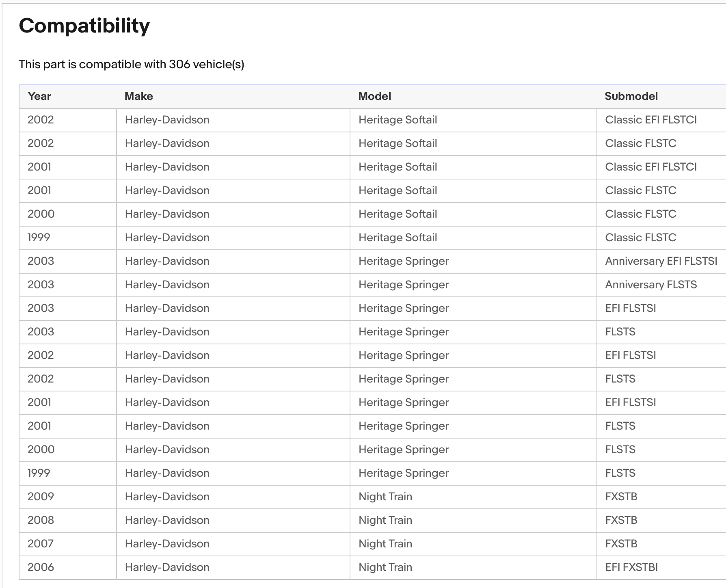Click the Year column header

tap(39, 96)
